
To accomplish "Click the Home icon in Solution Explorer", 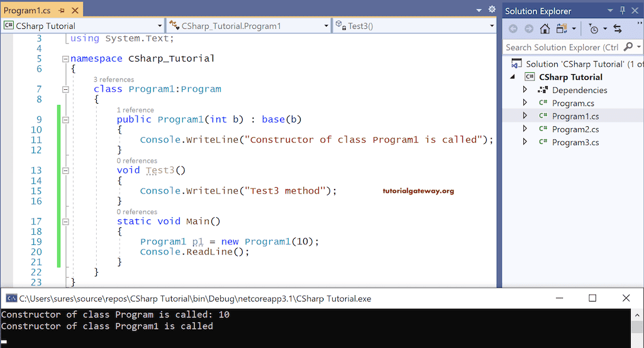I will point(545,28).
